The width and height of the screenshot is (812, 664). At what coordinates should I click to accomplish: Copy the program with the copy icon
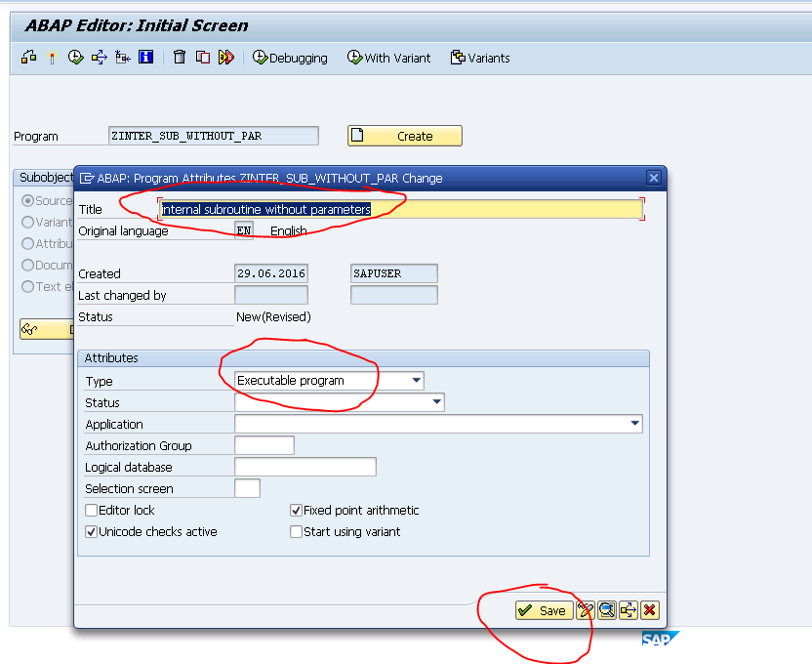click(205, 57)
